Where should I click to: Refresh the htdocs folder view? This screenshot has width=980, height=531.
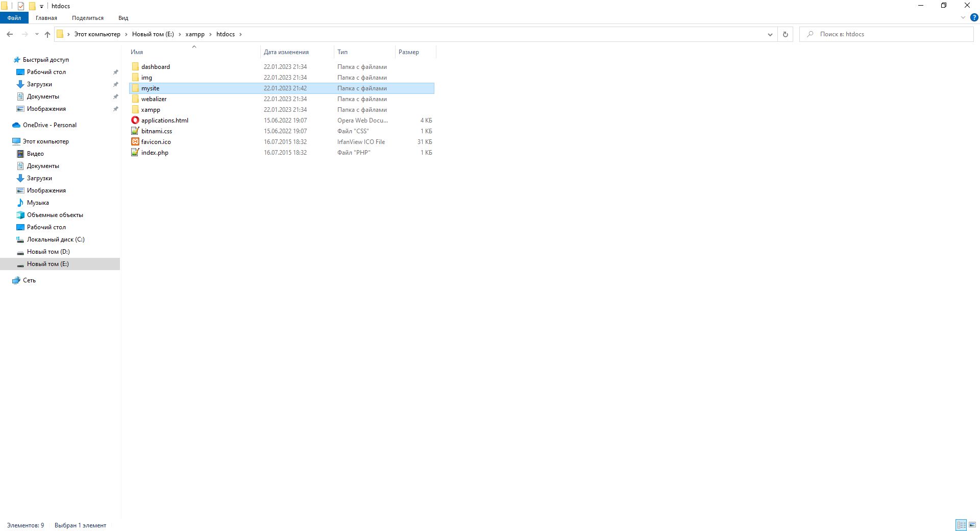pyautogui.click(x=786, y=34)
